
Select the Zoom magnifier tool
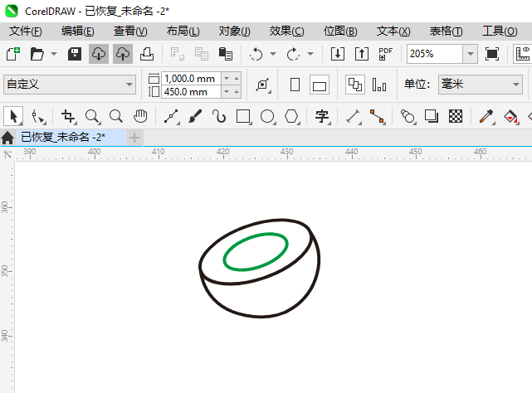[92, 116]
